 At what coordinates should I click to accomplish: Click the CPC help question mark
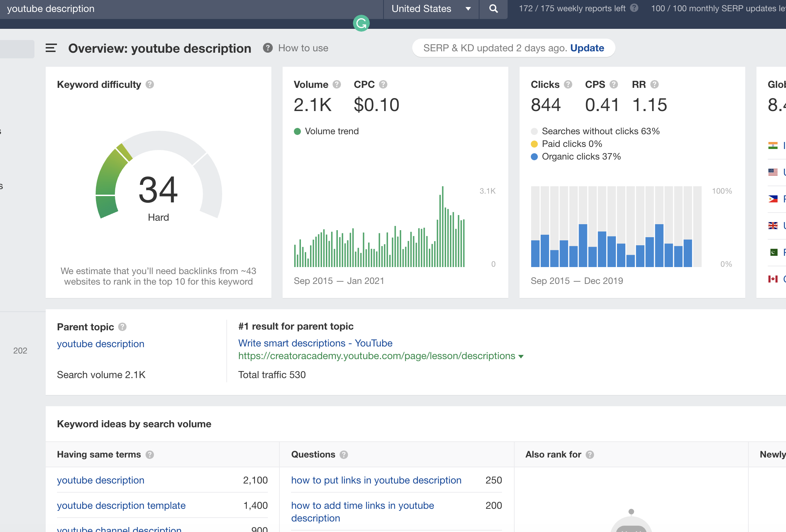pos(383,85)
